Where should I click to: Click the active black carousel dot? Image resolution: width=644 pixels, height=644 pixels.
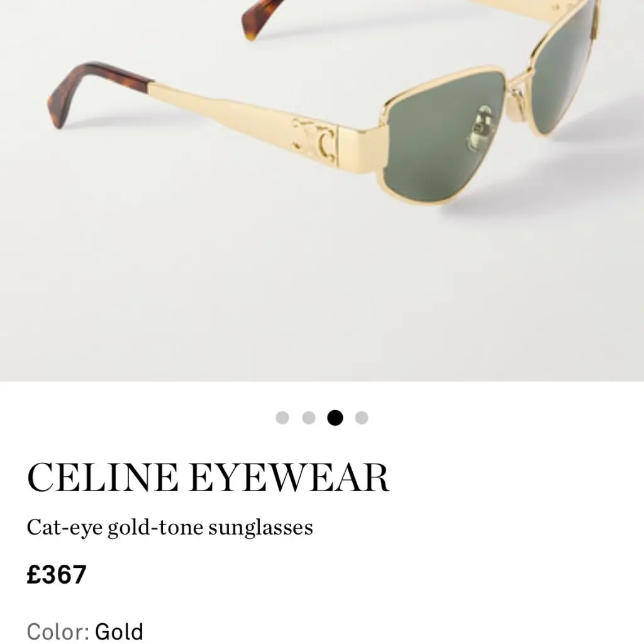(335, 418)
